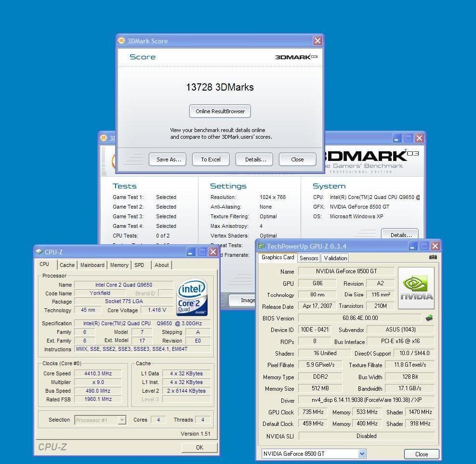
Task: Click the Rated FSB value 1960.1 MHz
Action: [x=98, y=399]
